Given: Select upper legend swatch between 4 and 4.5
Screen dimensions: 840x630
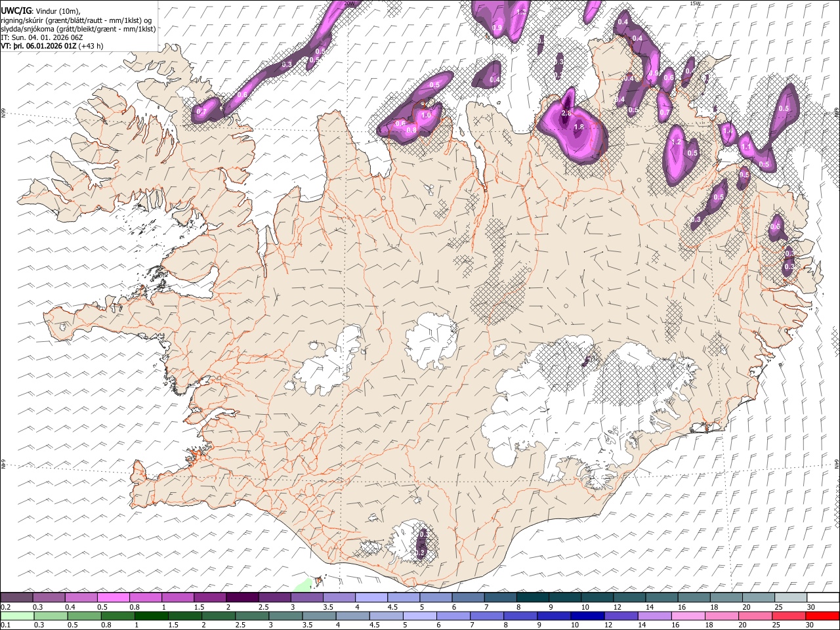Looking at the screenshot, I should (371, 598).
